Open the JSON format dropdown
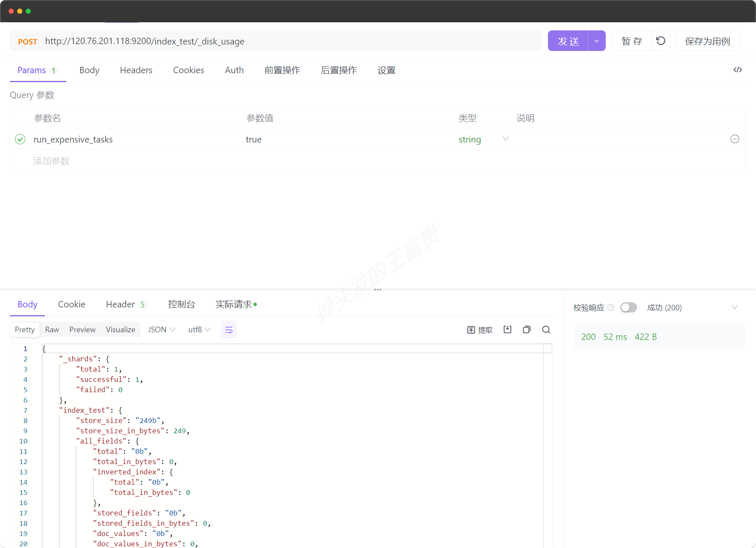 pos(161,330)
